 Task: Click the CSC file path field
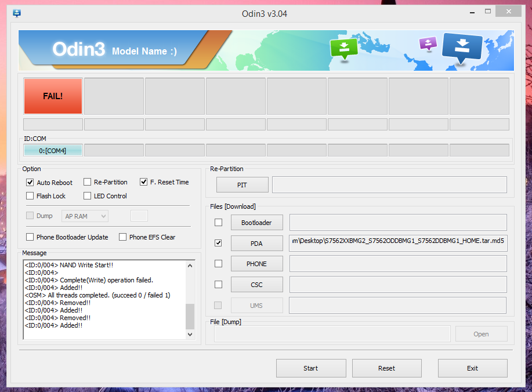[398, 285]
